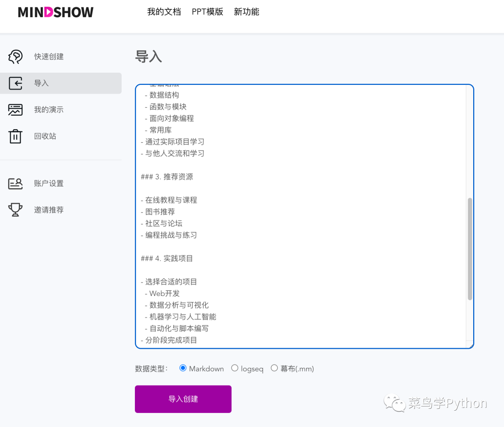Click the line '- Web开发'
This screenshot has width=504, height=427.
click(x=162, y=293)
